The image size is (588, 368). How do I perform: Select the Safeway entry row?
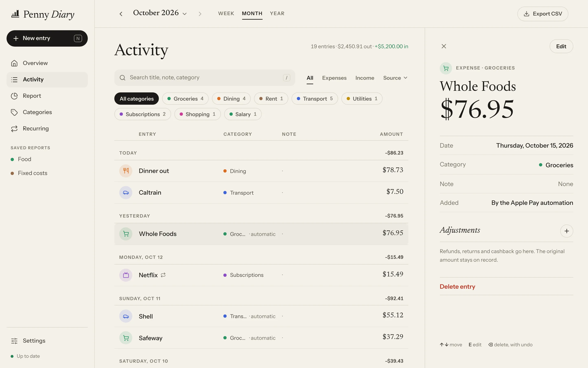(261, 338)
